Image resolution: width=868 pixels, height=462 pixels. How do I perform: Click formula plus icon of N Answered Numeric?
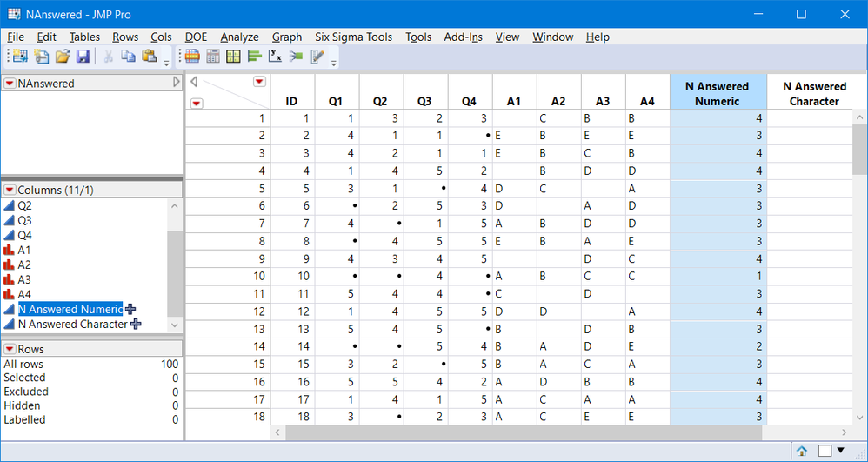point(130,309)
